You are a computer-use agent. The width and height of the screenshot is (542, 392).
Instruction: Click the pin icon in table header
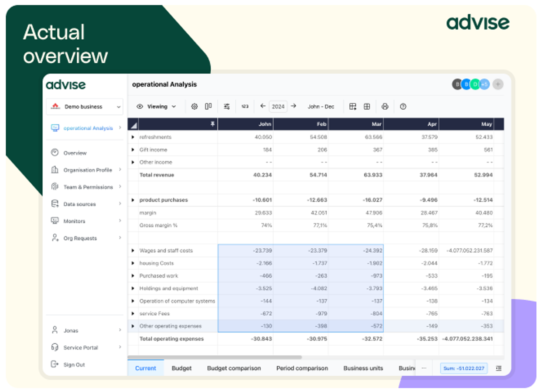(213, 124)
